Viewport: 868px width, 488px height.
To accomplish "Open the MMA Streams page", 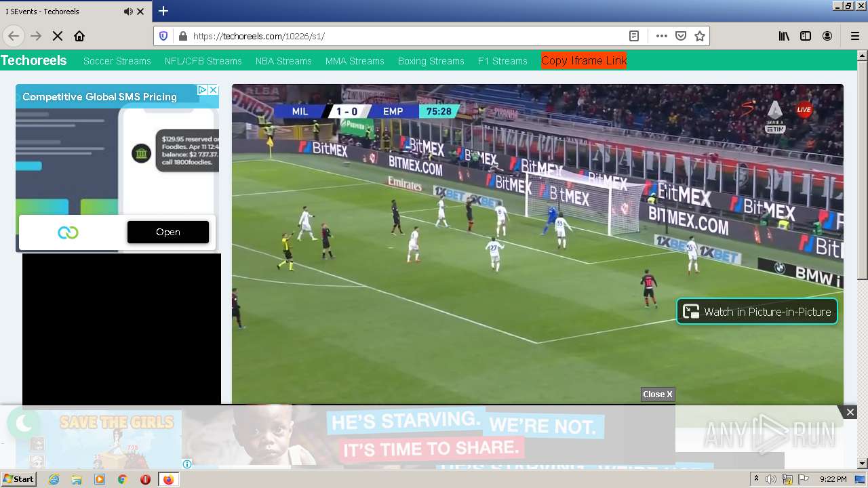I will pos(355,61).
